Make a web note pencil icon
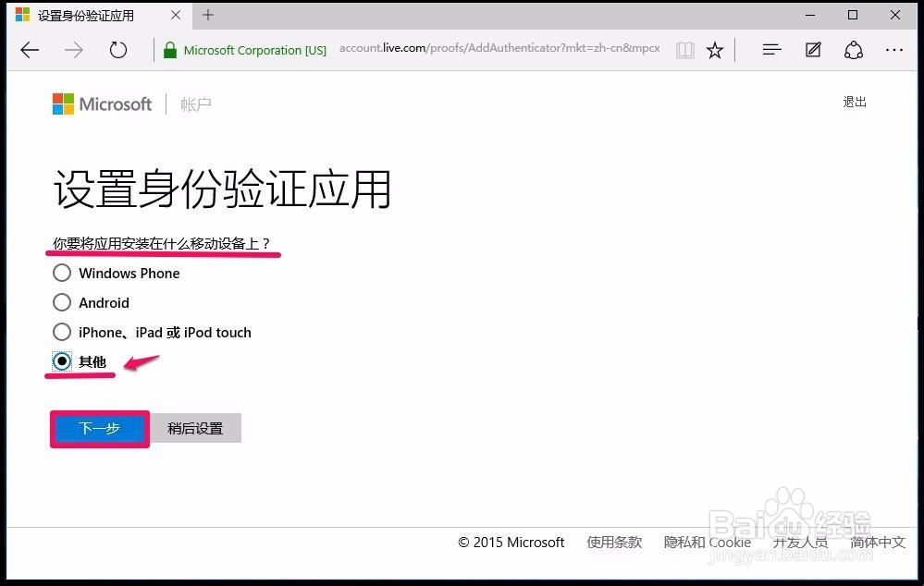This screenshot has width=924, height=586. point(813,50)
